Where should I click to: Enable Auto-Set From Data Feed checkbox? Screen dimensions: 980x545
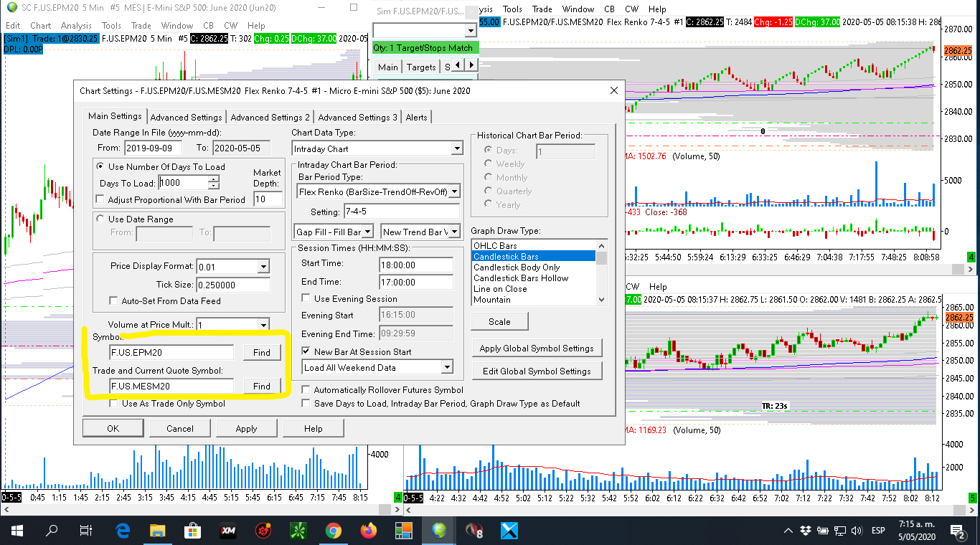click(x=113, y=301)
